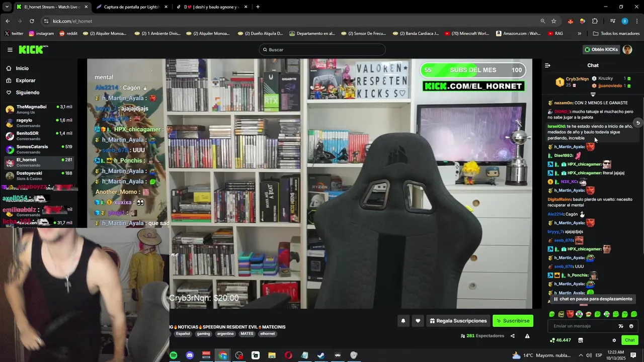Open the browser zoom magnifier icon

[542, 21]
